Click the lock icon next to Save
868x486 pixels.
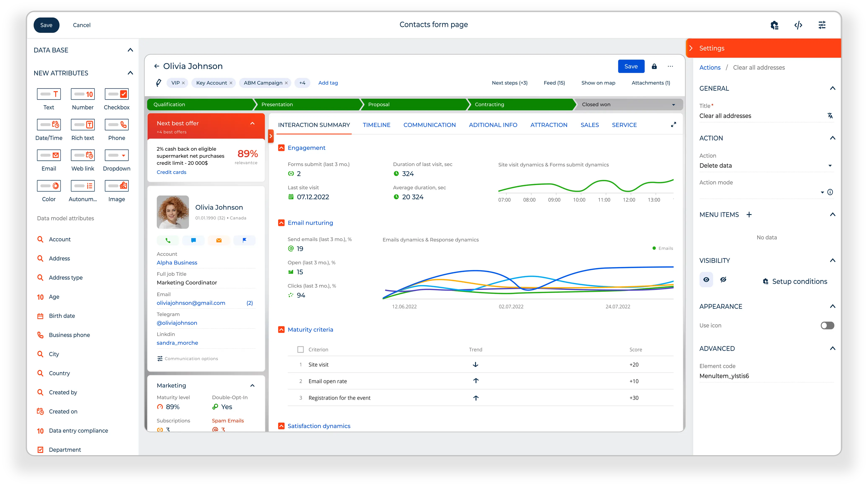click(655, 66)
